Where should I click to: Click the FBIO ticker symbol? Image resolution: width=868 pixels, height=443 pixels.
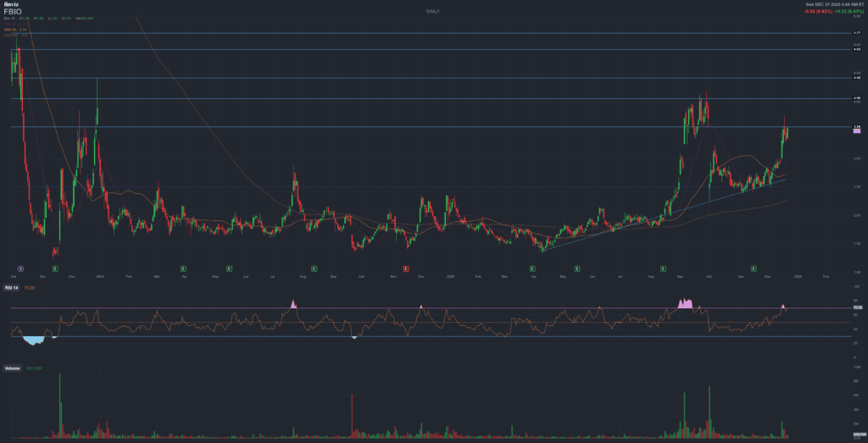13,12
